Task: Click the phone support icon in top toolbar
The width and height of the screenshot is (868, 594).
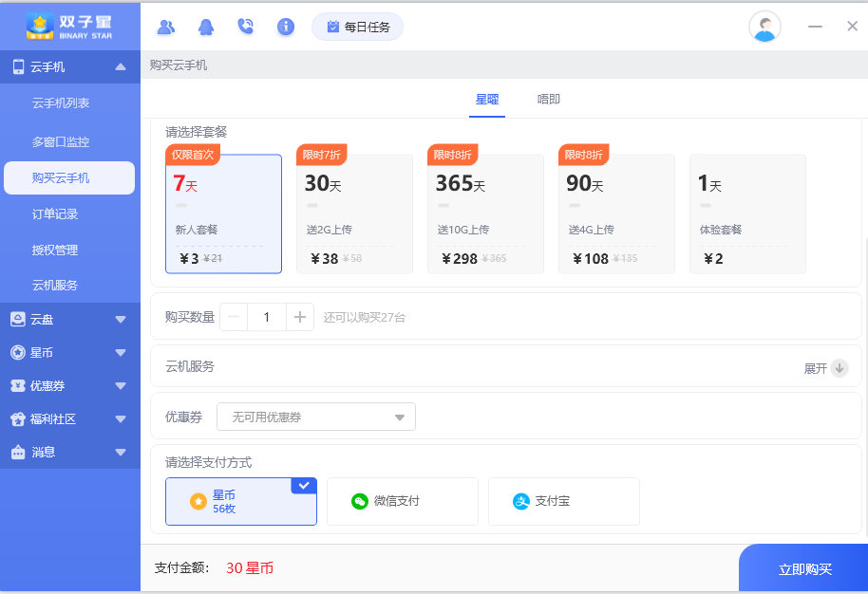Action: pos(245,27)
